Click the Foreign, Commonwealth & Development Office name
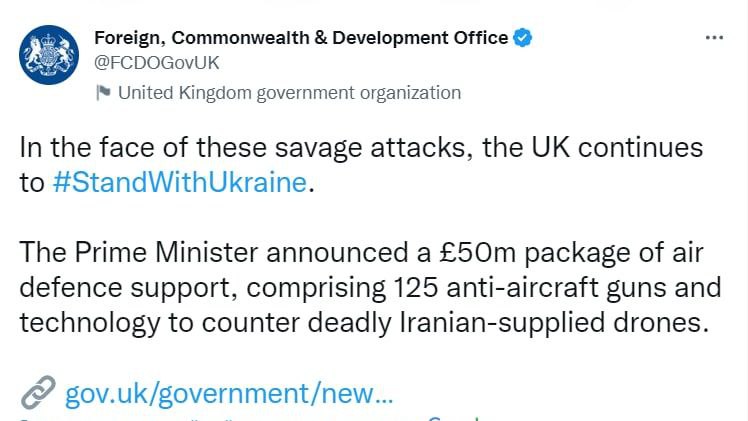The width and height of the screenshot is (748, 421). (300, 38)
